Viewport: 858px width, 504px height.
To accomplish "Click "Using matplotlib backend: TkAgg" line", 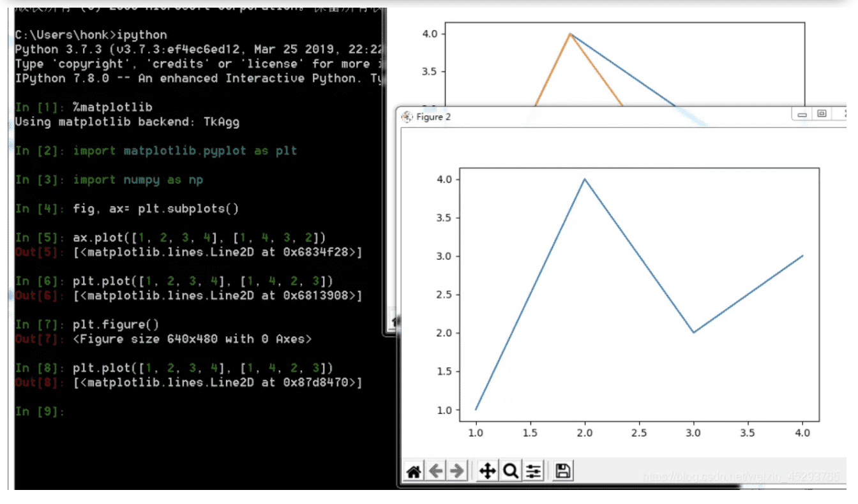I will [127, 122].
